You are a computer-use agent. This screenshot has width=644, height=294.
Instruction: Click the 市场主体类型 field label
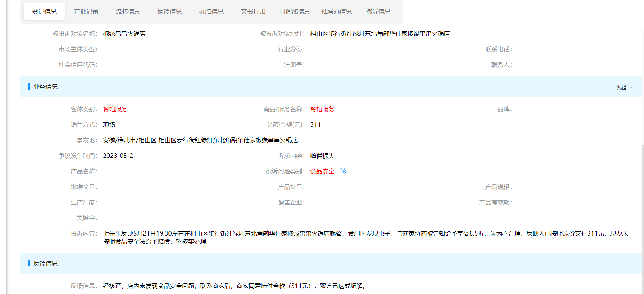click(78, 49)
